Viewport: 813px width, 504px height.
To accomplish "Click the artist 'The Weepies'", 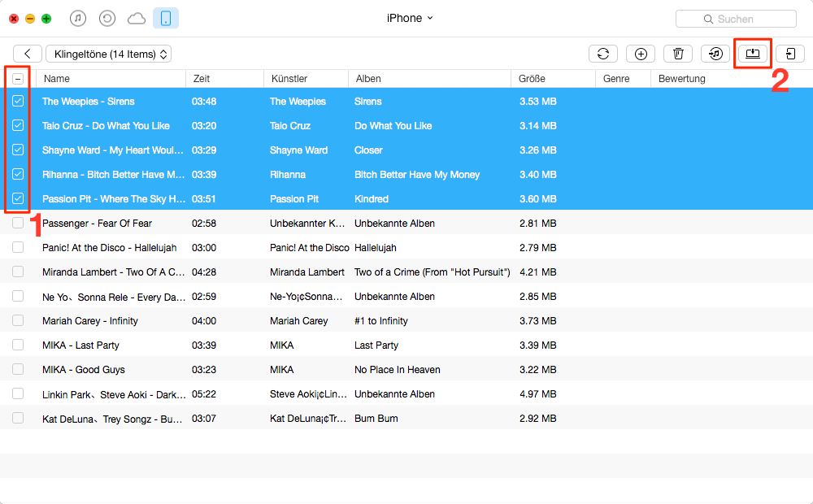I will tap(298, 102).
